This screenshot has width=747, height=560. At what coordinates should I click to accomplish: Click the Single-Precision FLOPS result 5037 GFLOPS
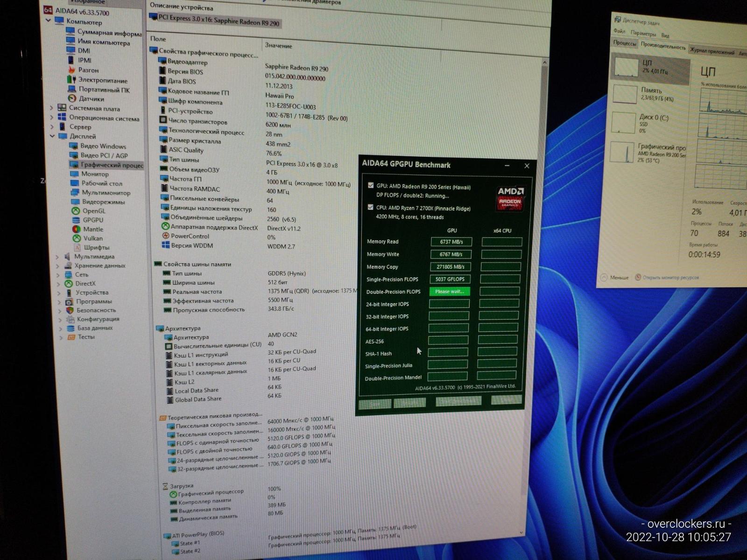450,279
